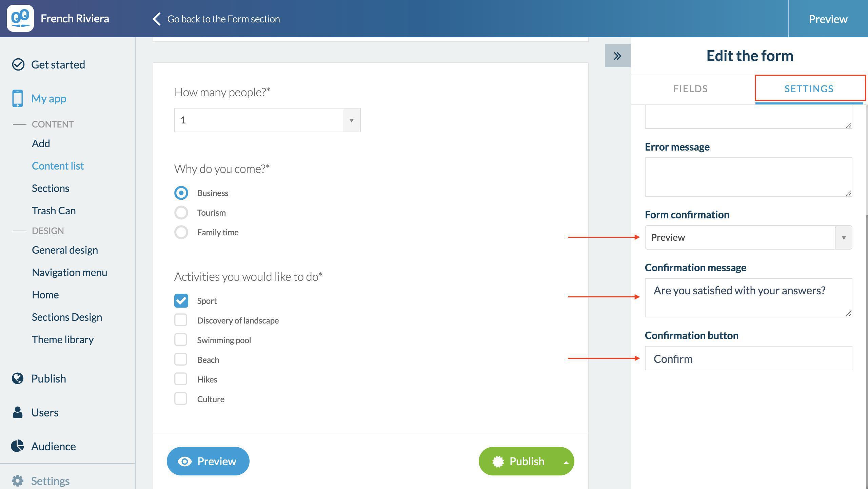This screenshot has width=868, height=489.
Task: Check the Swimming pool checkbox
Action: point(181,340)
